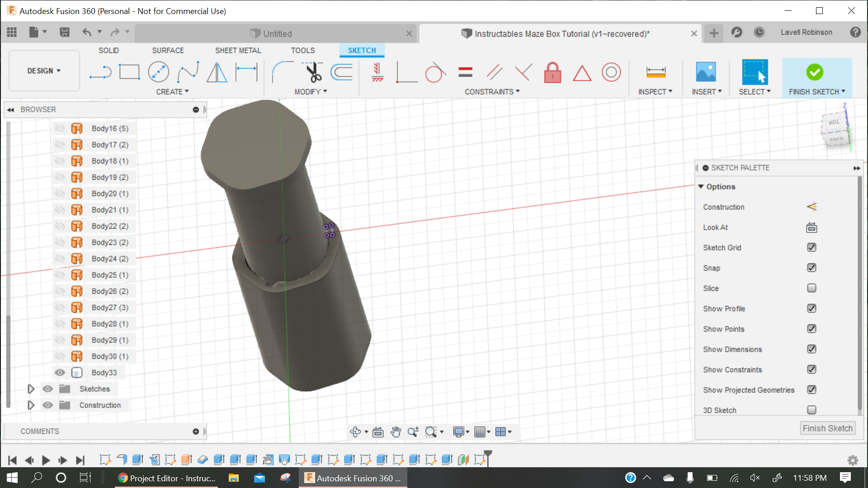Screen dimensions: 868x488
Task: Click the Look At icon in navigation bar
Action: click(x=378, y=432)
